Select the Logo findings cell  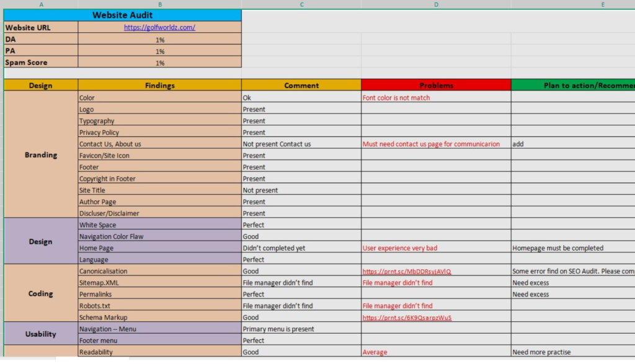(x=159, y=109)
